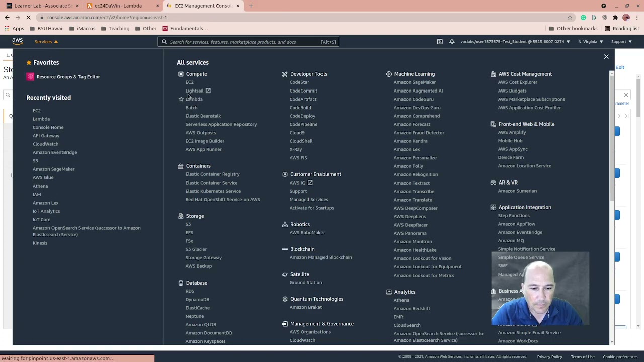Click the Favorites star icon
This screenshot has width=644, height=362.
click(x=29, y=63)
